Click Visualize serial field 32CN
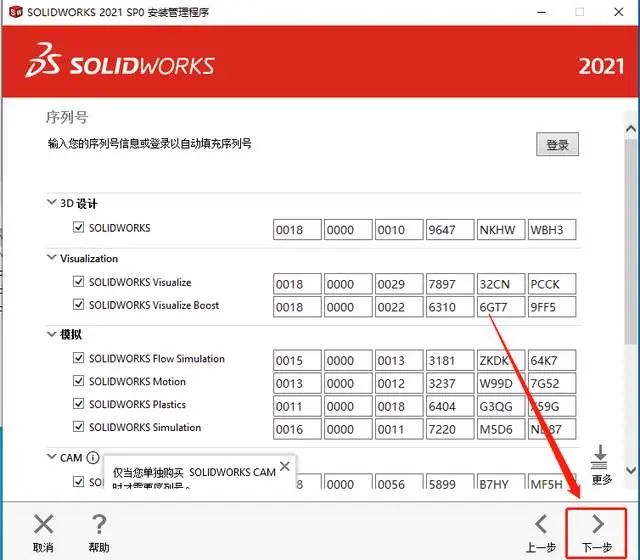The height and width of the screenshot is (560, 640). (x=501, y=284)
